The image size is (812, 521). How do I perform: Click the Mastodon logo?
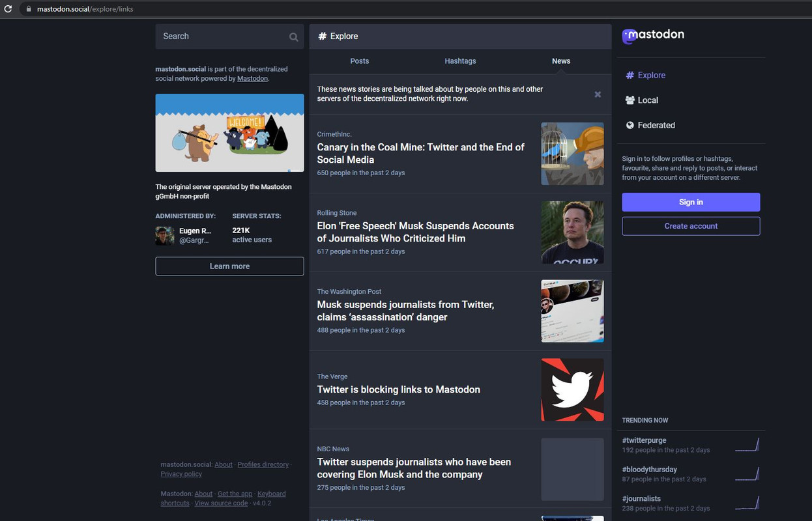click(653, 36)
